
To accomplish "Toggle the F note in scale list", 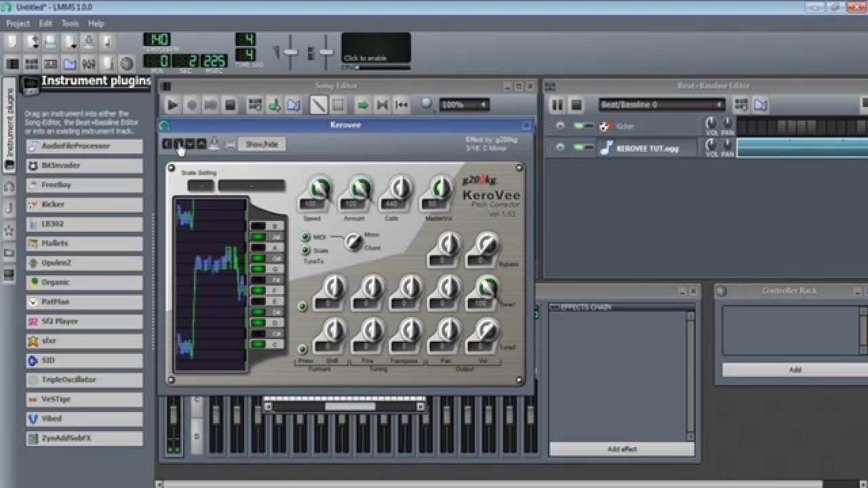I will pos(266,291).
